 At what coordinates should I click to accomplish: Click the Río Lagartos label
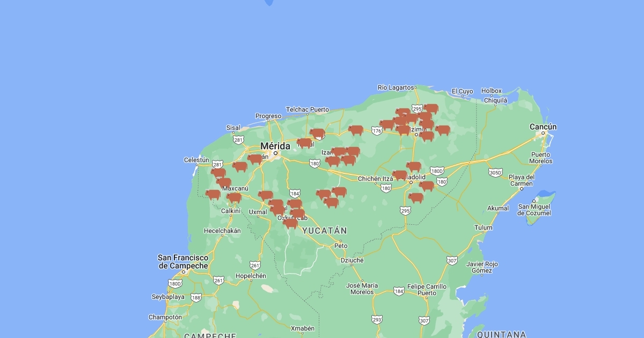pos(396,87)
